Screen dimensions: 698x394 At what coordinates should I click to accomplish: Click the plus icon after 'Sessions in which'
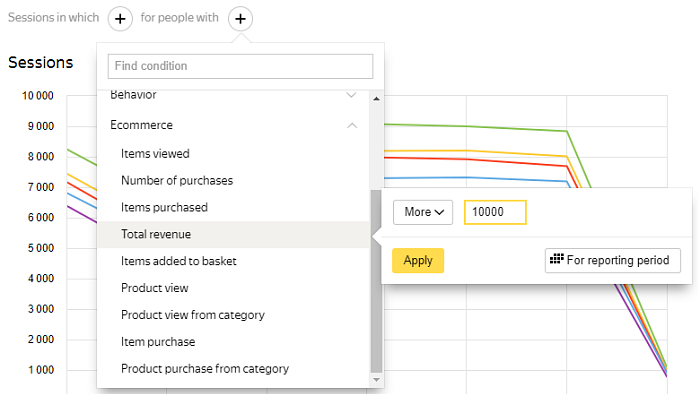click(120, 19)
